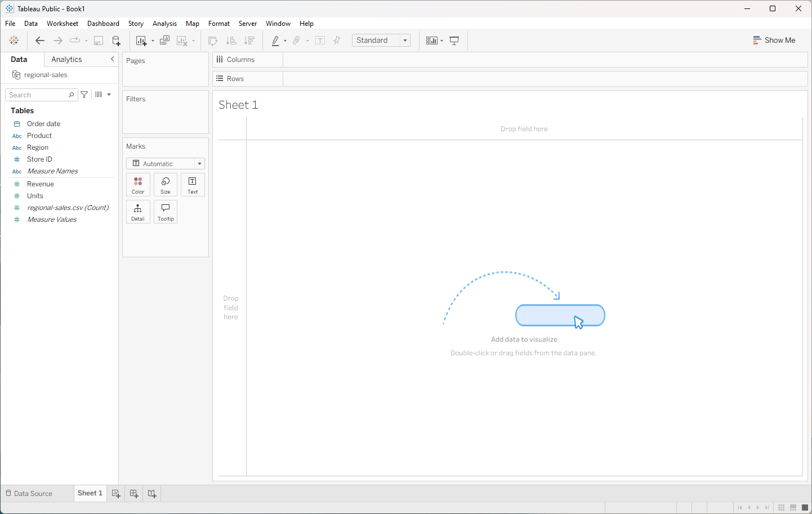Create a new dashboard tab
Viewport: 812px width, 514px height.
click(x=134, y=494)
